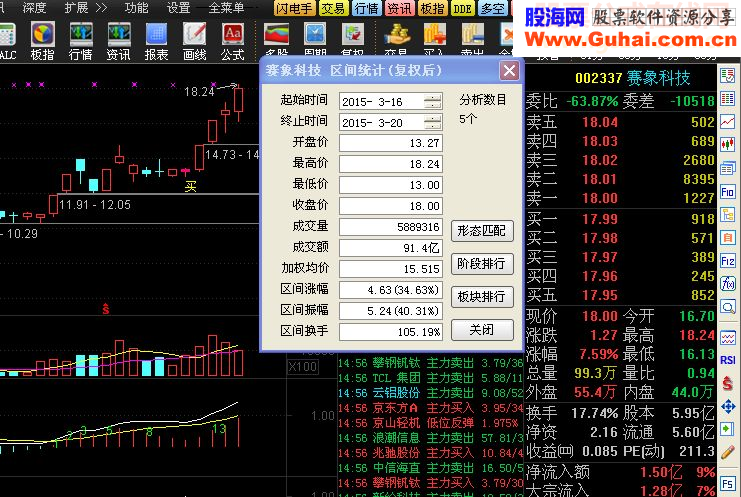Click the 成交量 field showing 5889316
This screenshot has height=497, width=741.
(x=391, y=227)
